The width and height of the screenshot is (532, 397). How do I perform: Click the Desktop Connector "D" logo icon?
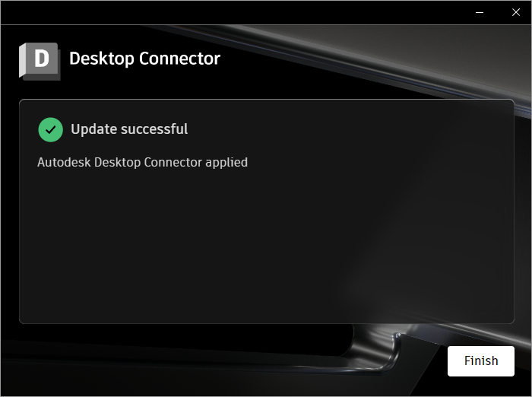[40, 62]
